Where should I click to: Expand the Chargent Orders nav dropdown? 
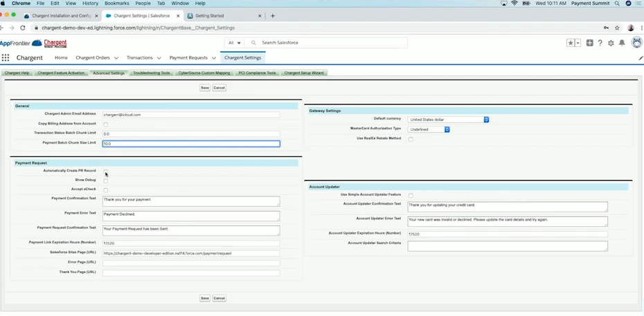coord(116,58)
